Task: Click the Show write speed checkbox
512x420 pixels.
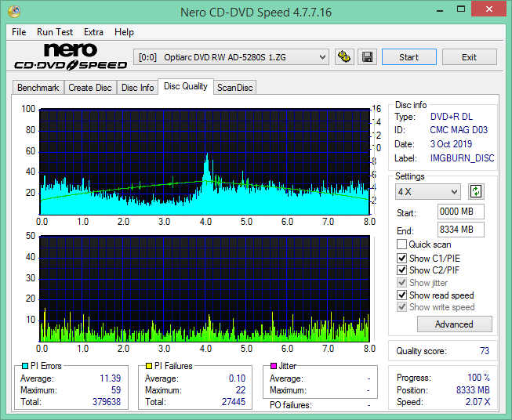Action: tap(401, 307)
